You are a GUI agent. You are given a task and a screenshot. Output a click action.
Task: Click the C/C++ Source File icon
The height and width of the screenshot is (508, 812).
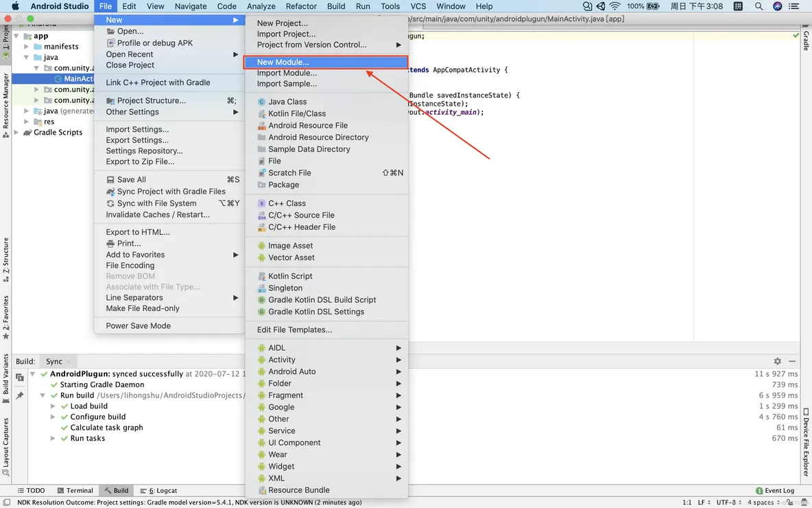tap(261, 215)
